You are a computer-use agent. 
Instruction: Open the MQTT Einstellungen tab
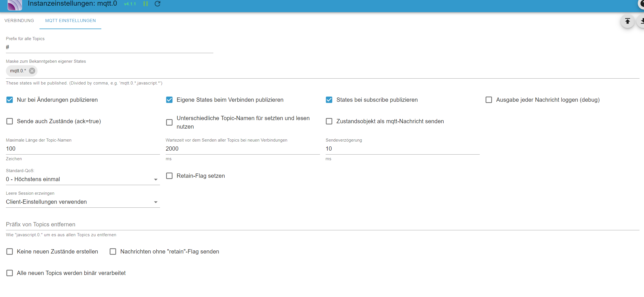(71, 21)
